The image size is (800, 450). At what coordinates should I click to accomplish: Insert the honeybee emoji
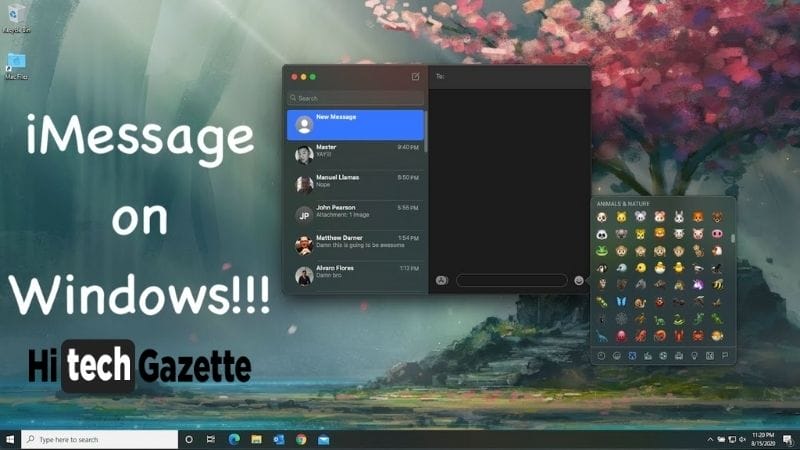pos(717,285)
